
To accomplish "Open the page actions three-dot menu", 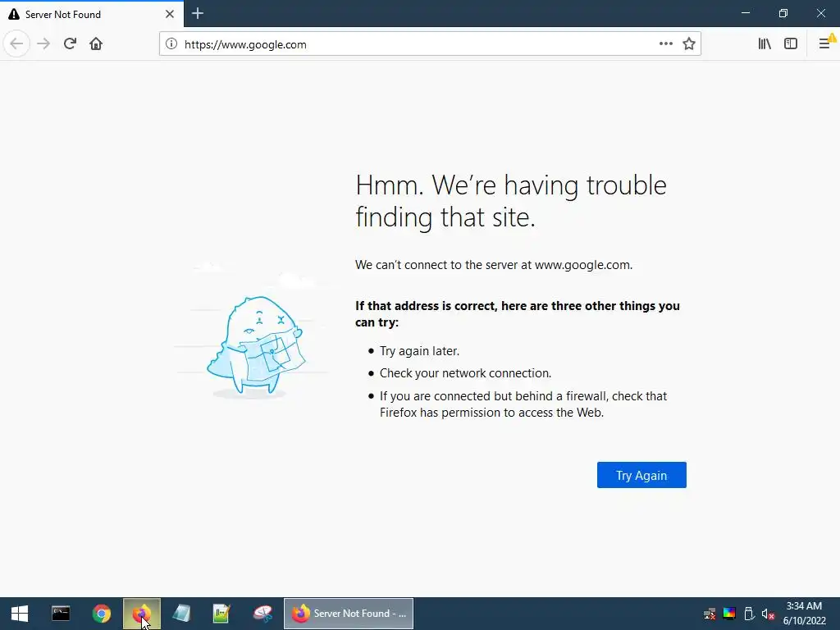I will click(666, 44).
